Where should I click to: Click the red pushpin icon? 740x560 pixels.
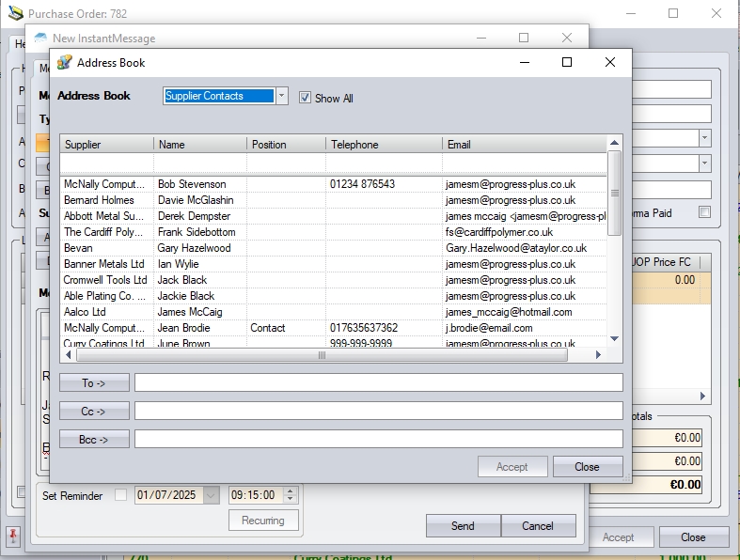click(12, 537)
